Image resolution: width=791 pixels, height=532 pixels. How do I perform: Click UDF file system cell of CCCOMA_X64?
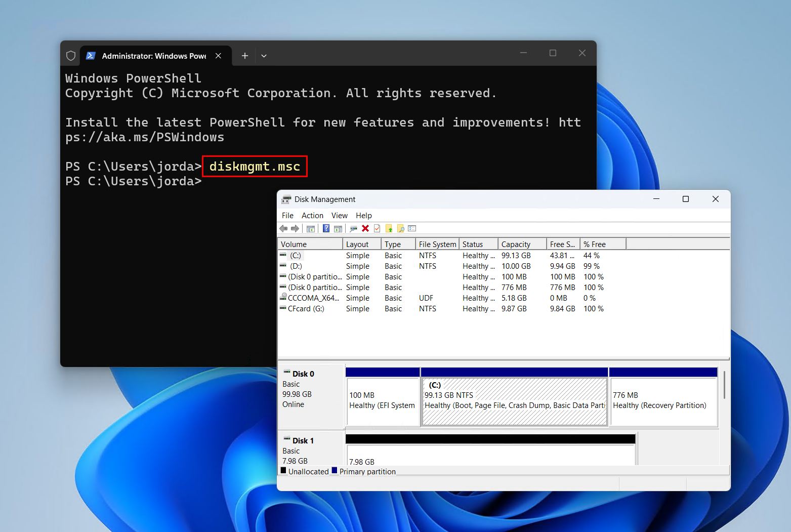(x=426, y=298)
